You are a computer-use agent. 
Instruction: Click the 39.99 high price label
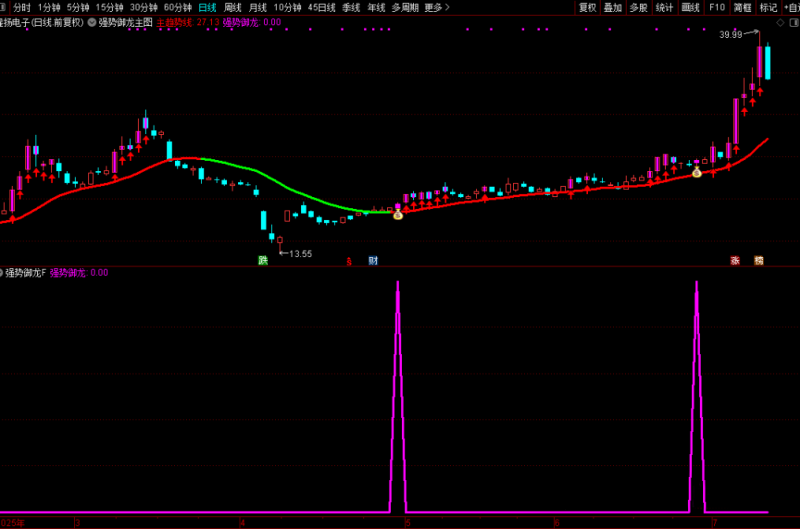pyautogui.click(x=731, y=35)
